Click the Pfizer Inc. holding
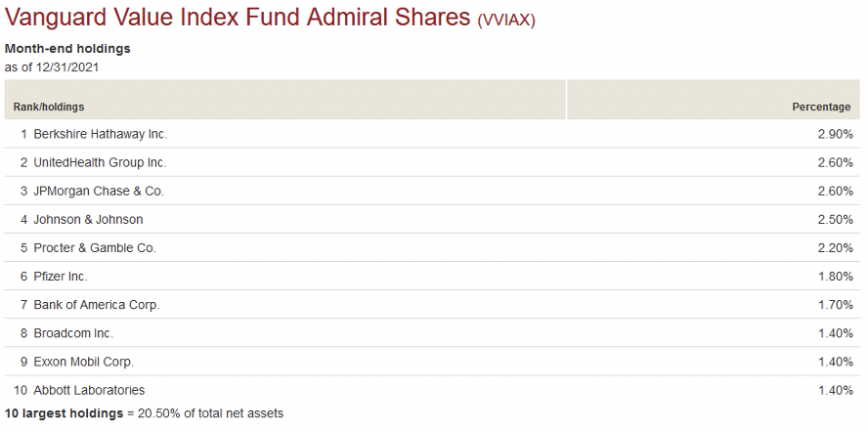The height and width of the screenshot is (432, 868). point(61,277)
